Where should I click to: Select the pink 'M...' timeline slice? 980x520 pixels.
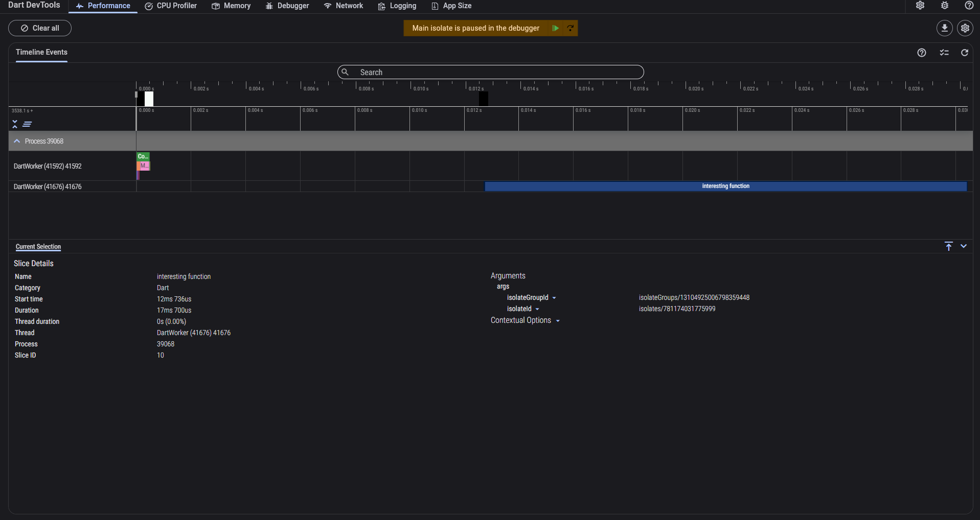144,166
